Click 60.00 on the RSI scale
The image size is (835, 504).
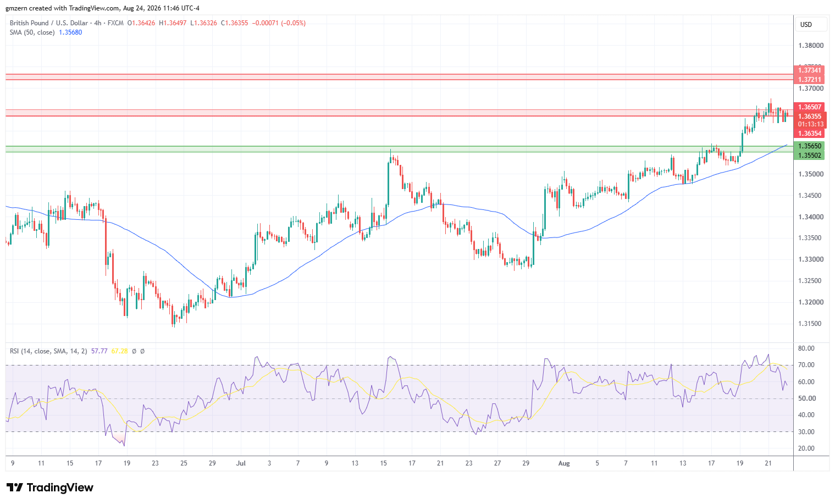coord(806,382)
